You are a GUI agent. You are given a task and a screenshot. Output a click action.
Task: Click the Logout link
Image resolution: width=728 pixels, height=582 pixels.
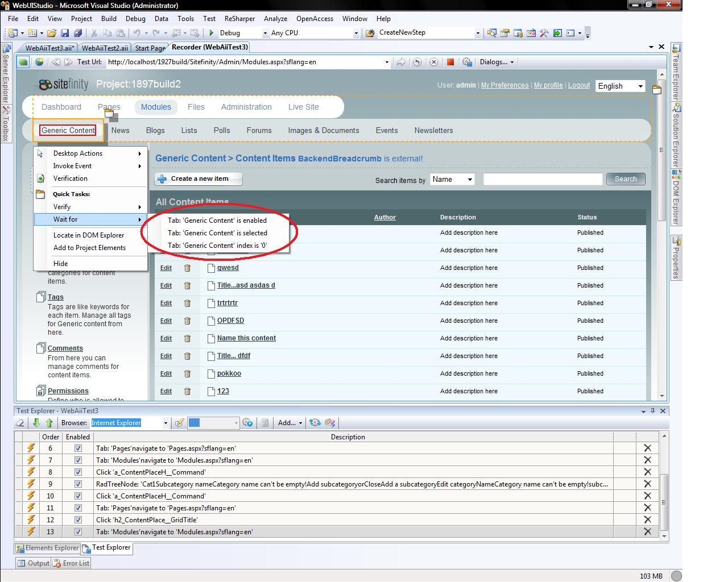tap(578, 85)
